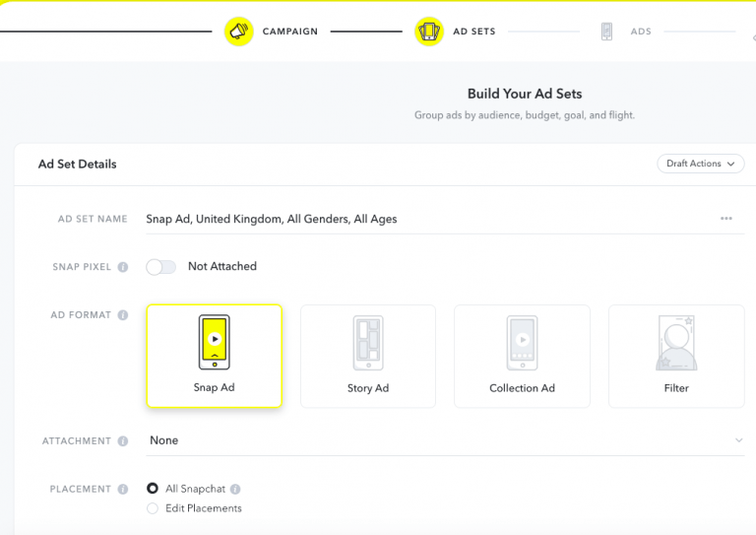756x535 pixels.
Task: Switch to the Ads step label
Action: click(x=641, y=32)
